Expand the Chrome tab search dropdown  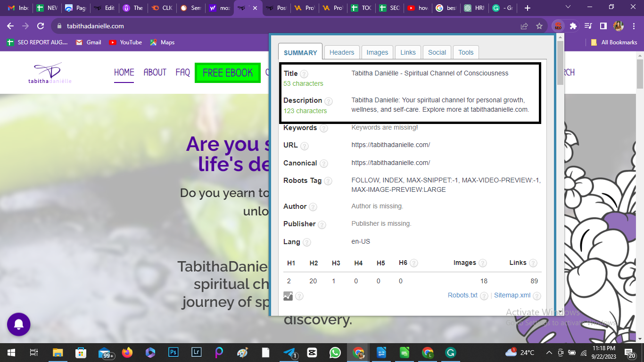click(568, 8)
